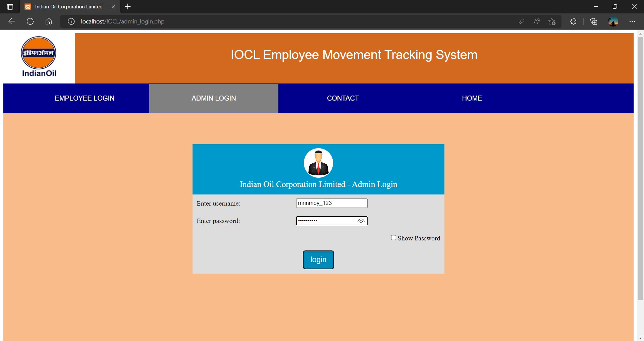Open a new browser tab

pyautogui.click(x=127, y=6)
